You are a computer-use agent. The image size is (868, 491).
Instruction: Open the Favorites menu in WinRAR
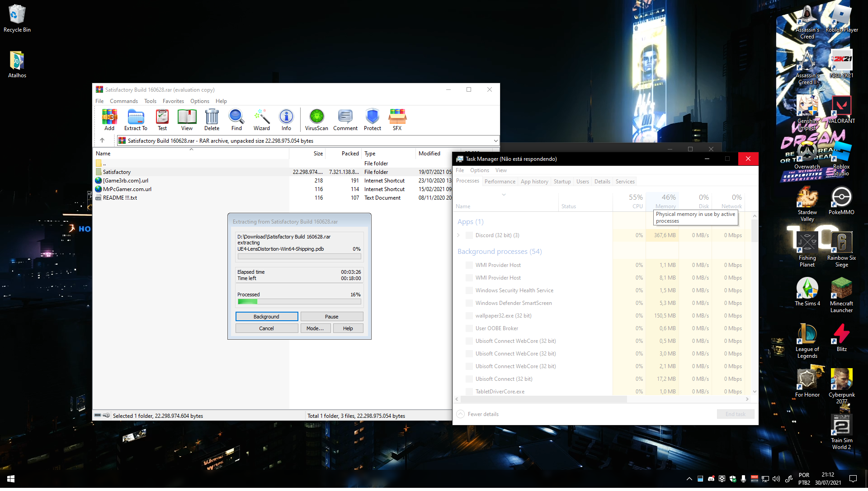point(173,101)
